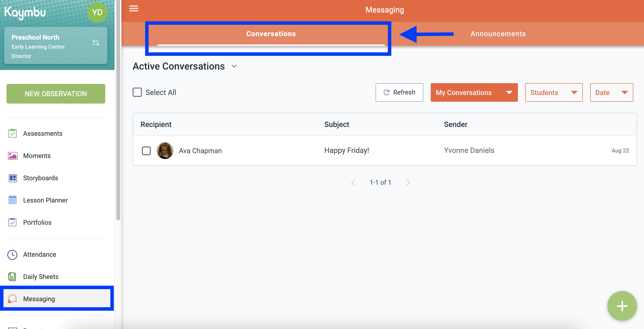Image resolution: width=644 pixels, height=329 pixels.
Task: Click the YD user avatar
Action: pyautogui.click(x=97, y=12)
